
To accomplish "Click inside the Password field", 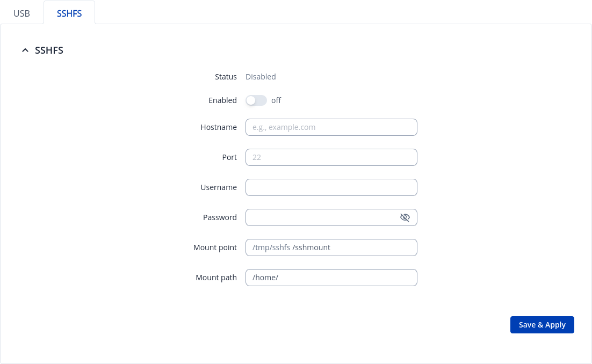I will (321, 217).
